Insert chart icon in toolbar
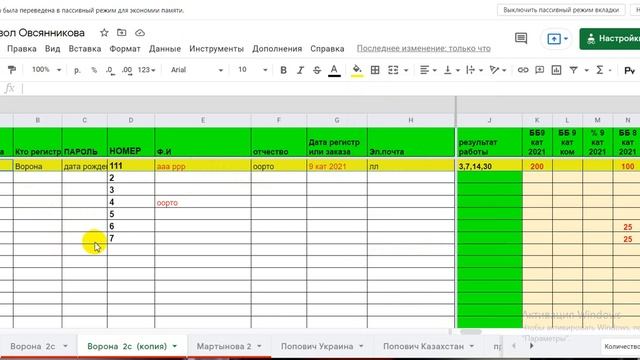This screenshot has width=640, height=360. [556, 70]
